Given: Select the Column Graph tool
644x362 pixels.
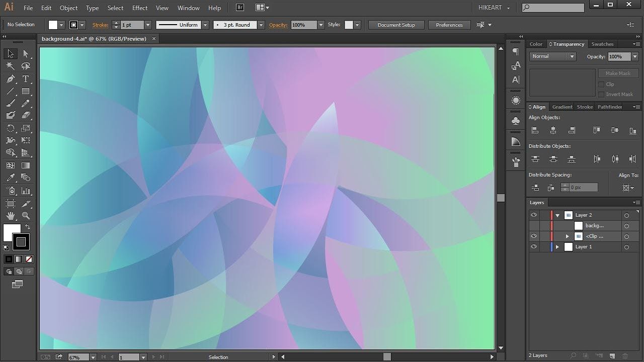Looking at the screenshot, I should [26, 191].
